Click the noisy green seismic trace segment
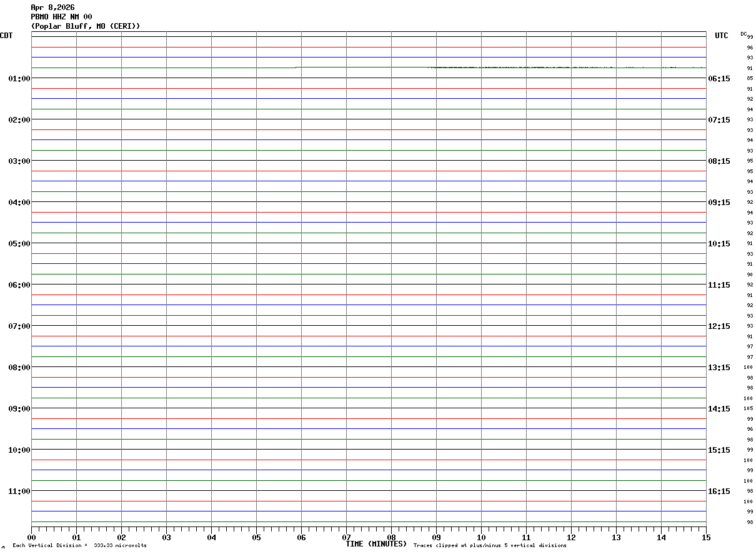 pos(565,67)
